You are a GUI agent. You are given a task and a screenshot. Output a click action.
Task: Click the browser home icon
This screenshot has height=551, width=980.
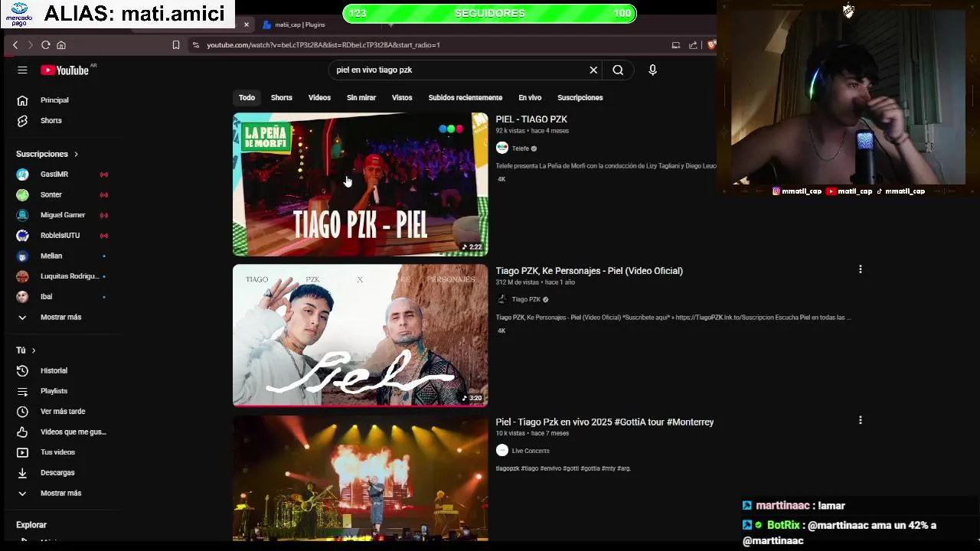61,45
